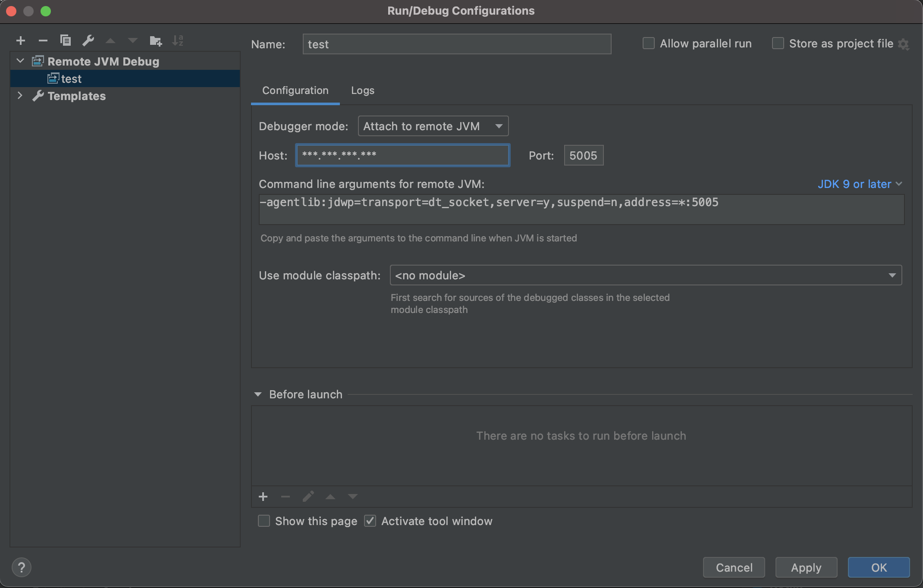Open help via question mark icon
This screenshot has width=923, height=588.
click(21, 567)
